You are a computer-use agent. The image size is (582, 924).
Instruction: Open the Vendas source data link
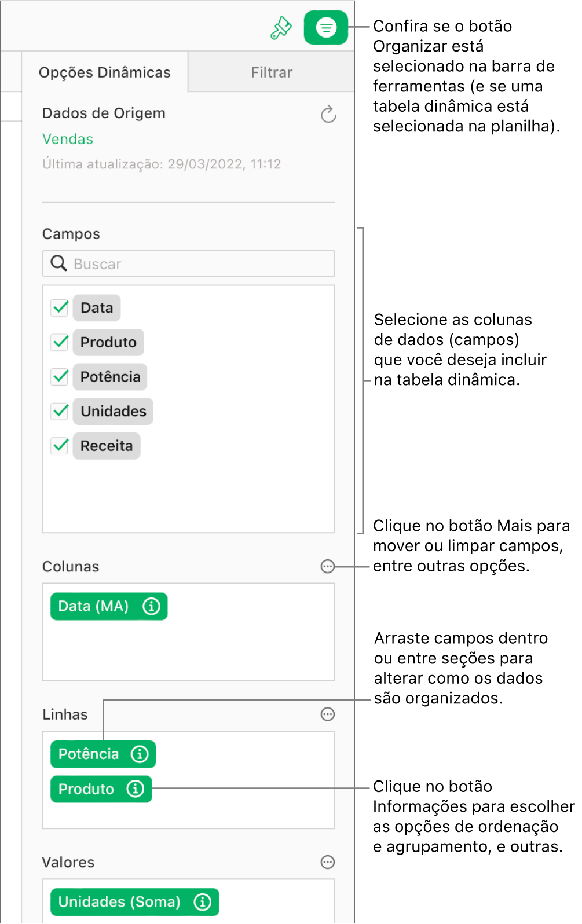[67, 139]
